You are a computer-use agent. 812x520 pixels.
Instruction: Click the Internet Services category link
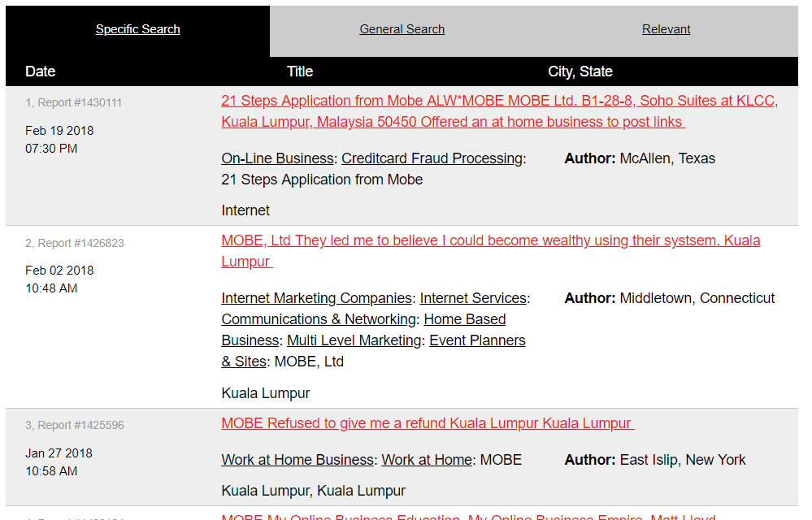pos(473,298)
